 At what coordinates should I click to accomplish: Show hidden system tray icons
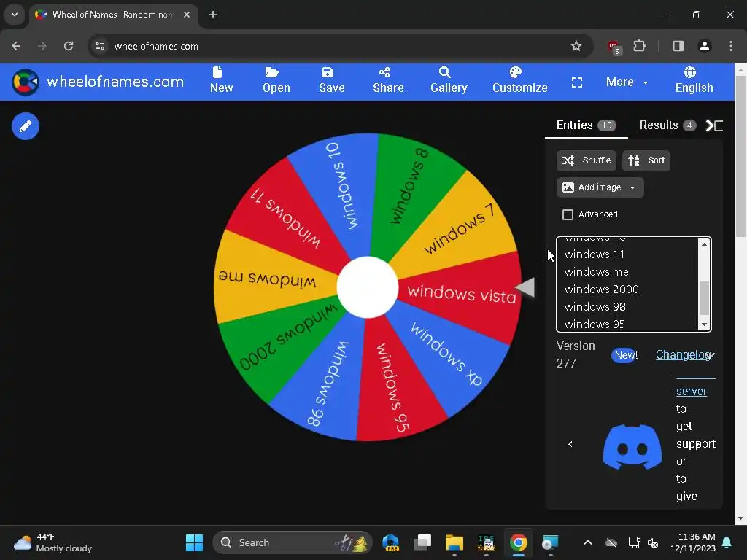[588, 542]
